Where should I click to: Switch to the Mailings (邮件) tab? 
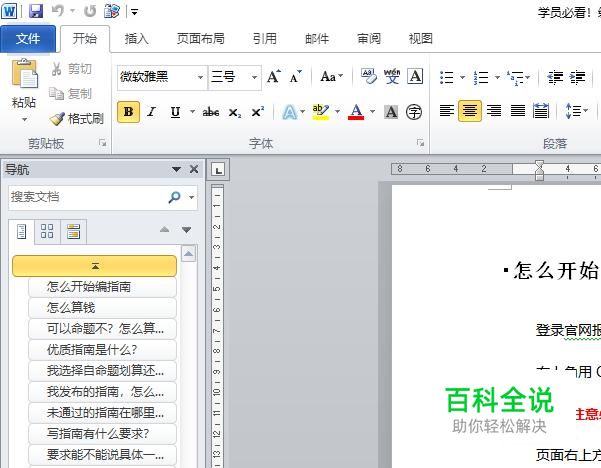coord(317,39)
